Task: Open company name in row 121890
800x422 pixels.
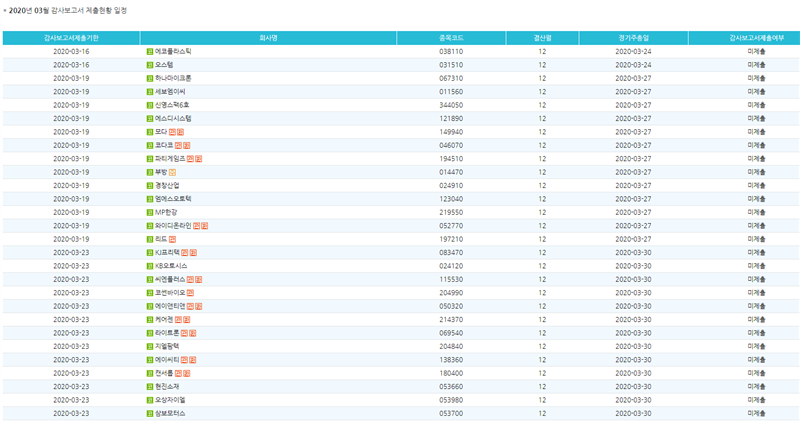Action: [x=173, y=118]
